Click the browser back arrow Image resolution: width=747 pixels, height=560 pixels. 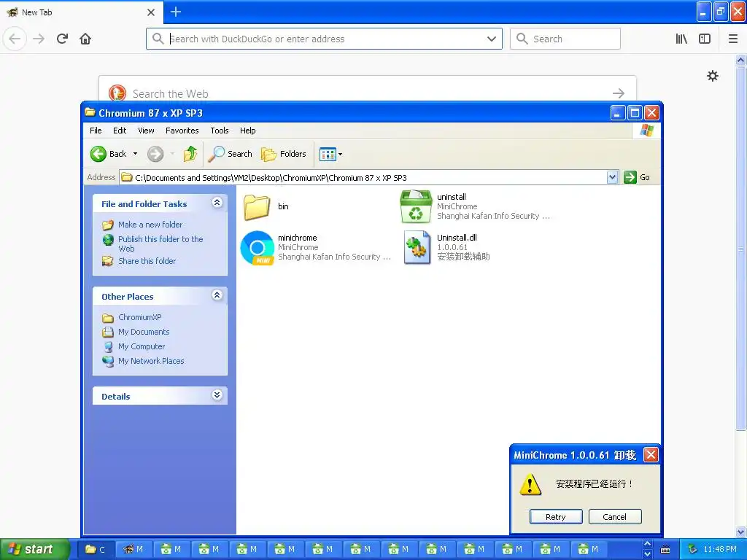pyautogui.click(x=15, y=39)
